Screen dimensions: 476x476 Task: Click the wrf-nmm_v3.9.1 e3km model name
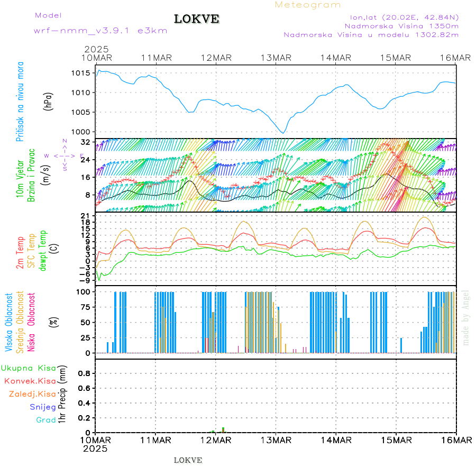coord(100,30)
